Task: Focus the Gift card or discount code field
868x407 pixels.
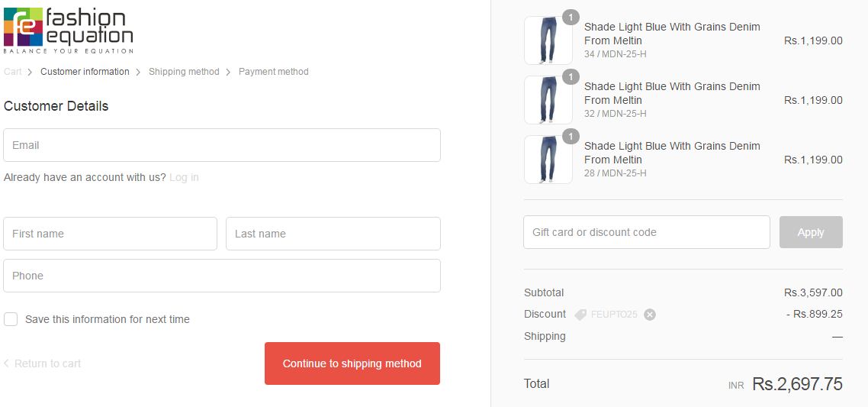Action: click(647, 232)
